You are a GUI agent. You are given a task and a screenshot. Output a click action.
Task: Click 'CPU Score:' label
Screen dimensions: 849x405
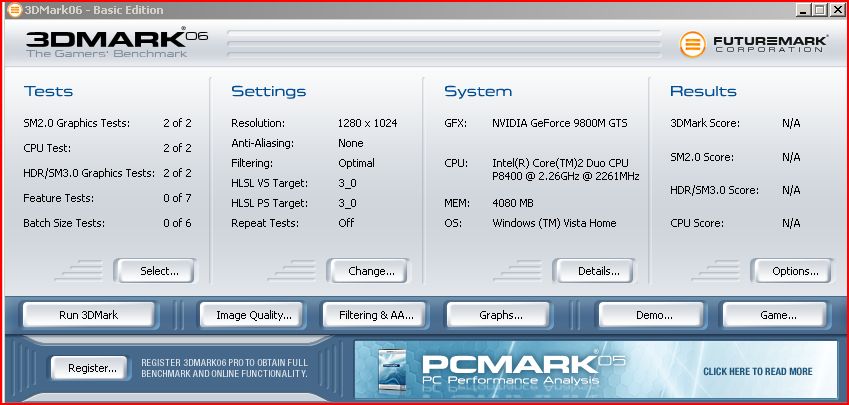coord(697,223)
